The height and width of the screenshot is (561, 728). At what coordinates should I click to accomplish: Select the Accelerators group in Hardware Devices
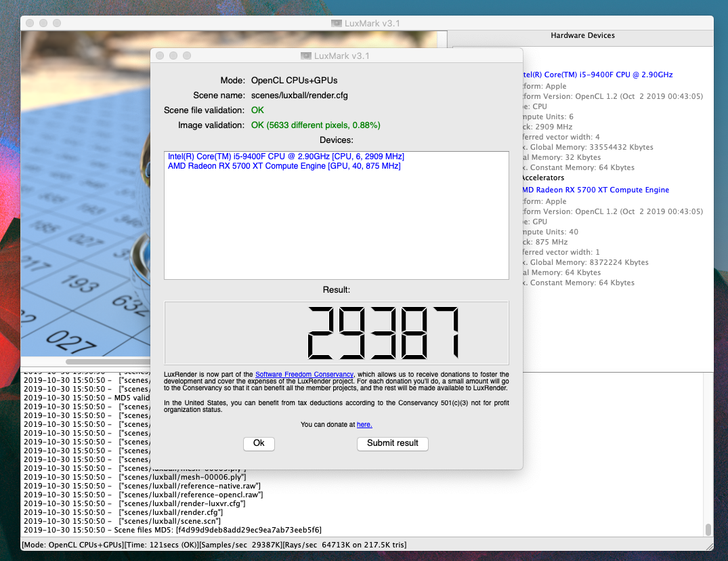(x=542, y=178)
